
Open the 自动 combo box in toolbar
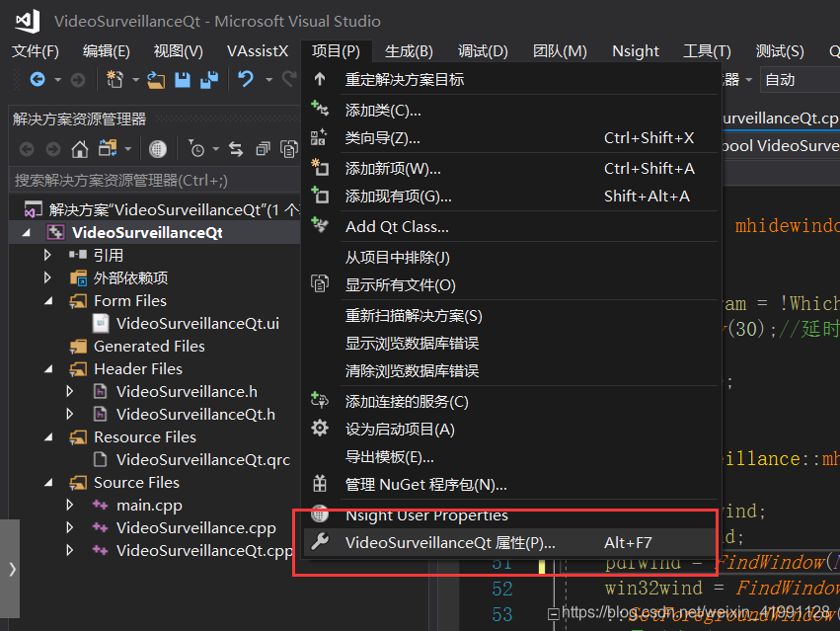(x=801, y=80)
